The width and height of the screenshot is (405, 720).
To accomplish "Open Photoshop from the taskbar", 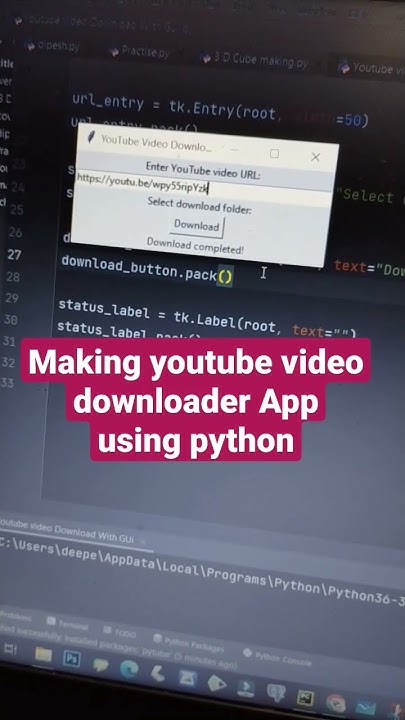I will (x=71, y=657).
